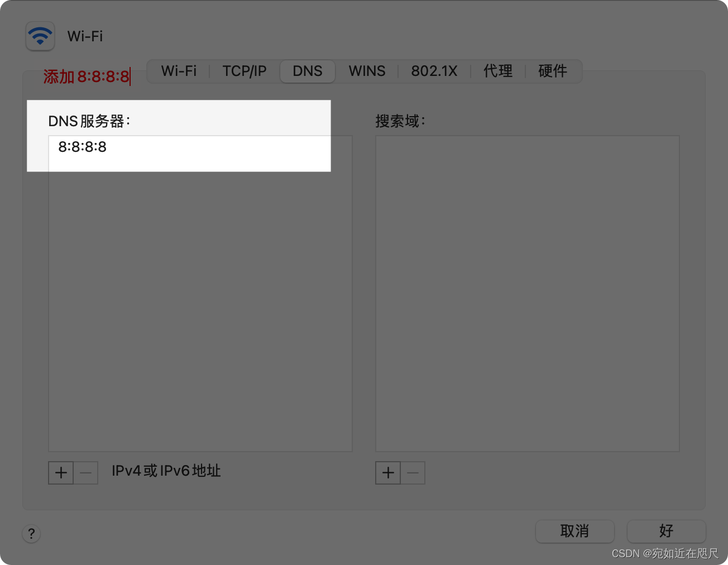The image size is (728, 565).
Task: Open the 硬件 (Hardware) tab
Action: coord(552,71)
